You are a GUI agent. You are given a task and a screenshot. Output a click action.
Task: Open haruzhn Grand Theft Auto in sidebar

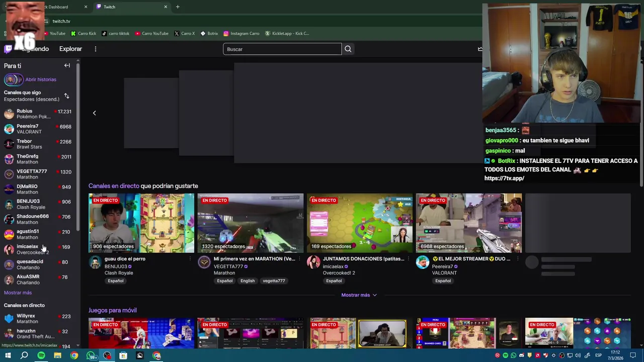point(39,334)
